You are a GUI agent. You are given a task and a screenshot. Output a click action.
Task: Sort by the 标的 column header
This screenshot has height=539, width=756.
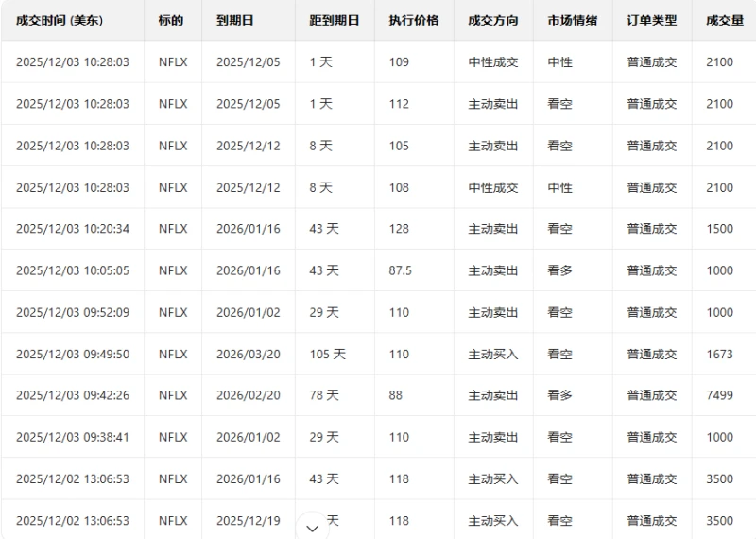pos(171,20)
